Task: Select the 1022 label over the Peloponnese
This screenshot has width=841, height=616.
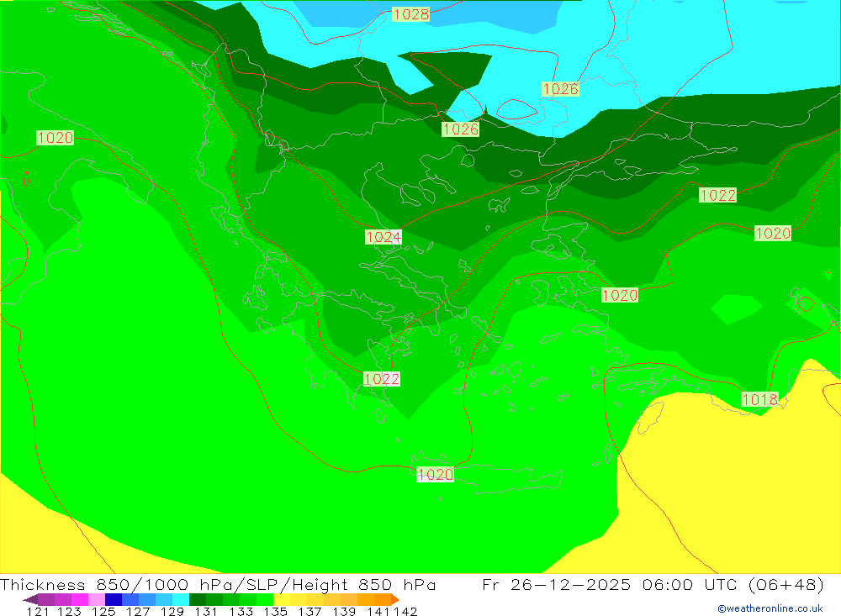Action: pyautogui.click(x=381, y=380)
